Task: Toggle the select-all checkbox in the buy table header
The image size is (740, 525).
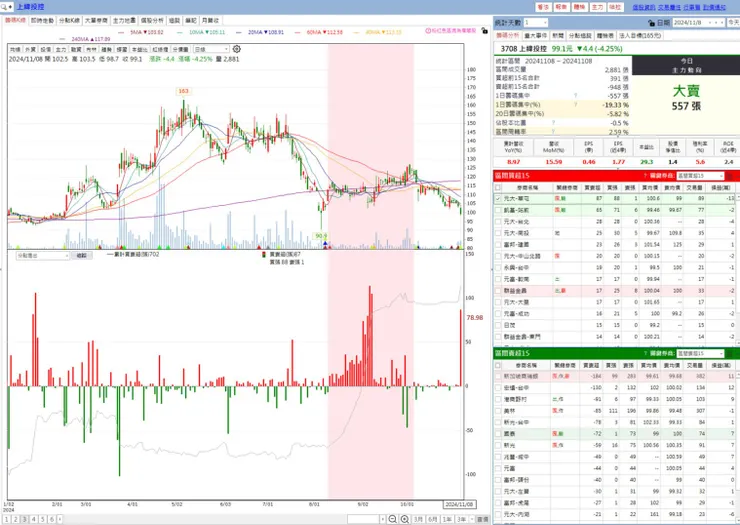Action: 497,187
